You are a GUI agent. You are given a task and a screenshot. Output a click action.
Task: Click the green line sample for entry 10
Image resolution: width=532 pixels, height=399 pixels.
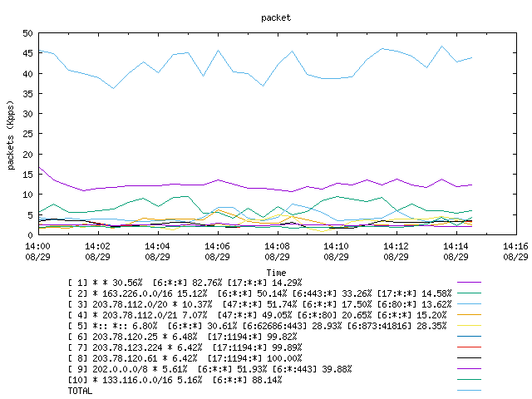pyautogui.click(x=469, y=380)
